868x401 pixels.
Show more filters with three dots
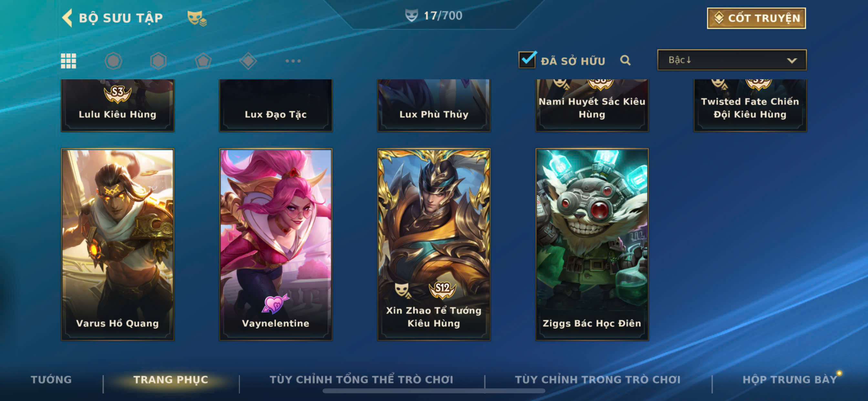tap(293, 61)
